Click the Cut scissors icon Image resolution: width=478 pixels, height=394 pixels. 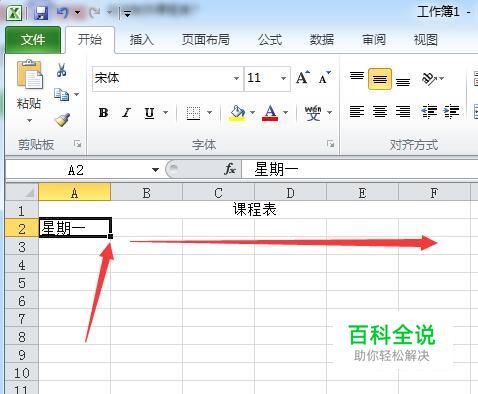(61, 70)
